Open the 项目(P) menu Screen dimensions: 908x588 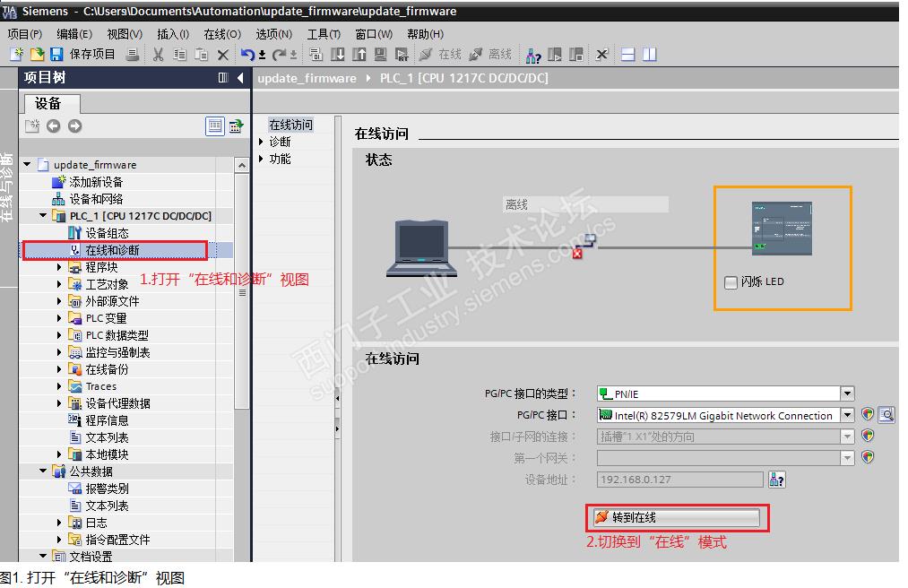25,34
